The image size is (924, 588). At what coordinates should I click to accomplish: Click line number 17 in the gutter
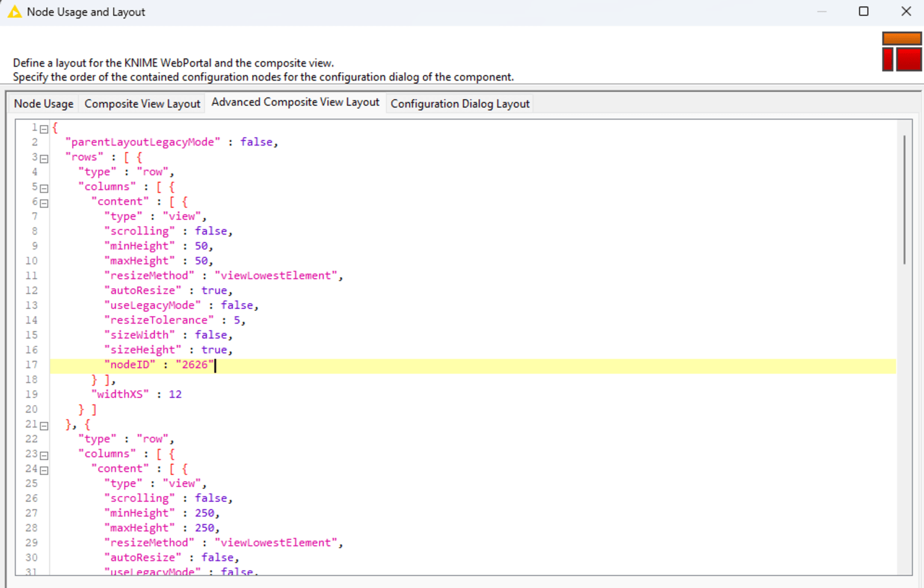pos(31,365)
